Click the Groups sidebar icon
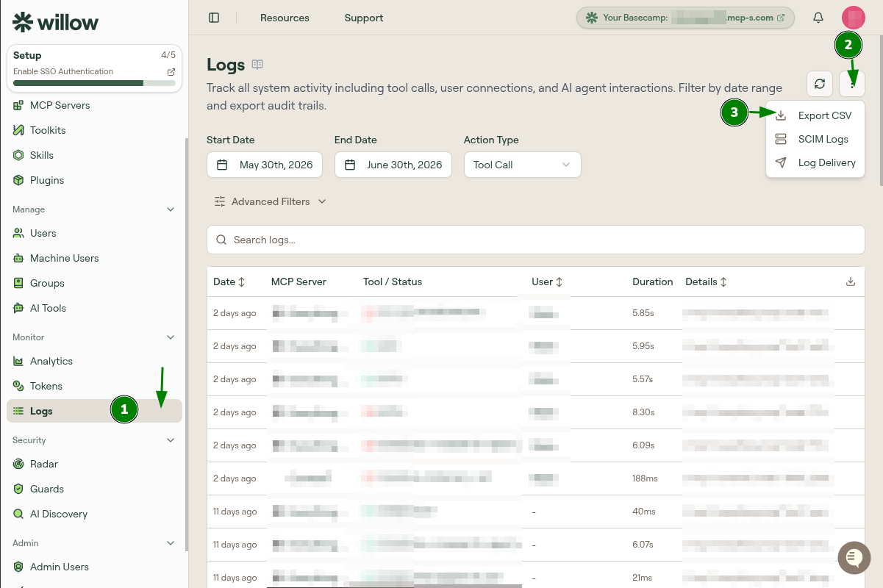The image size is (883, 588). (x=18, y=283)
